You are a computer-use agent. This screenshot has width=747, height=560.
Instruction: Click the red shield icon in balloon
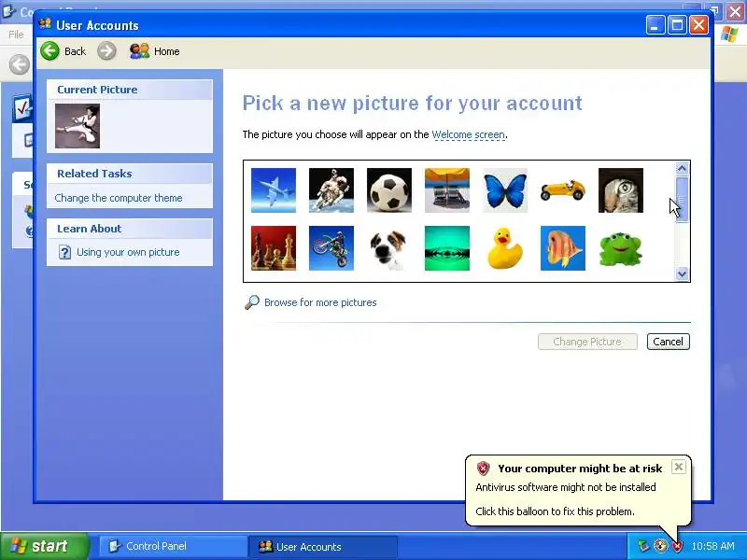(x=483, y=469)
